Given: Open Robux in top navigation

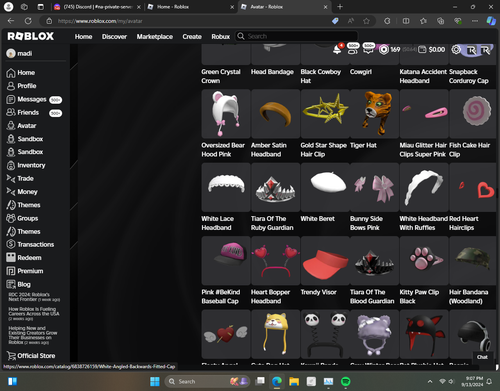Looking at the screenshot, I should [x=221, y=36].
